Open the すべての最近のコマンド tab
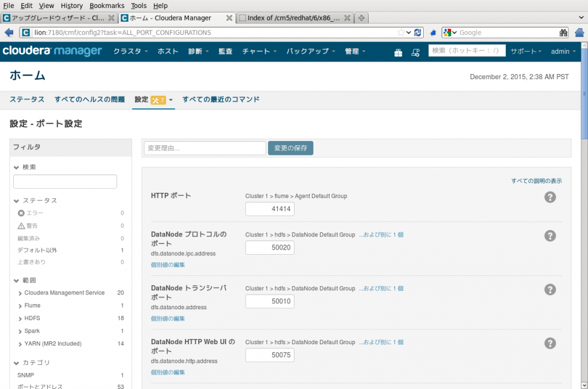The image size is (588, 389). [221, 99]
